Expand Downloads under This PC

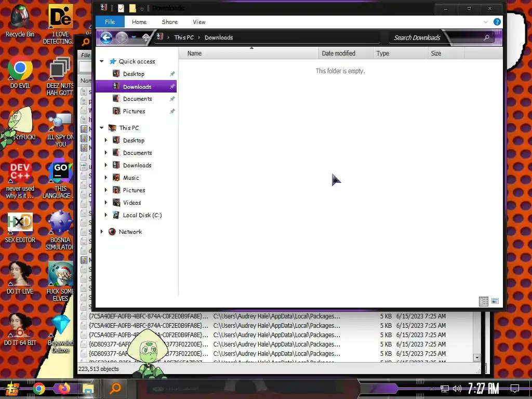pyautogui.click(x=106, y=165)
